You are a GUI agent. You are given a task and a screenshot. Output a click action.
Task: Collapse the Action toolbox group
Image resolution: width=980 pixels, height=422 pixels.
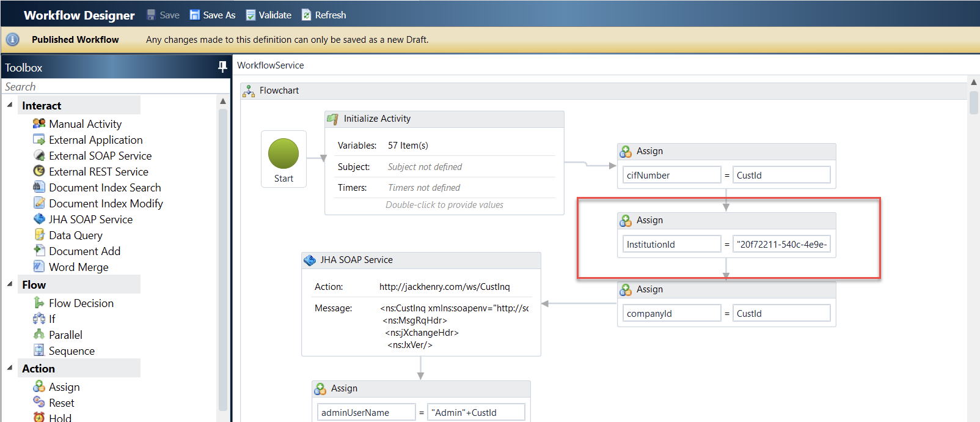click(10, 368)
